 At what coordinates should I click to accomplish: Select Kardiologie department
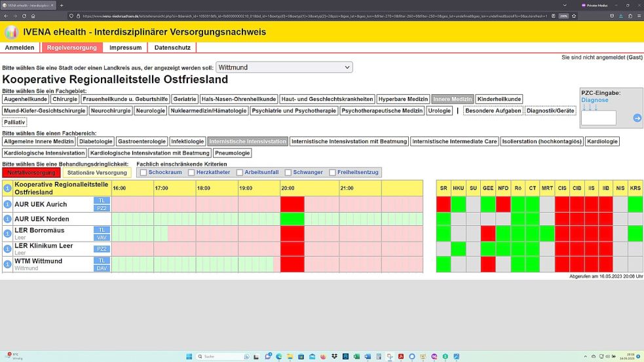603,141
